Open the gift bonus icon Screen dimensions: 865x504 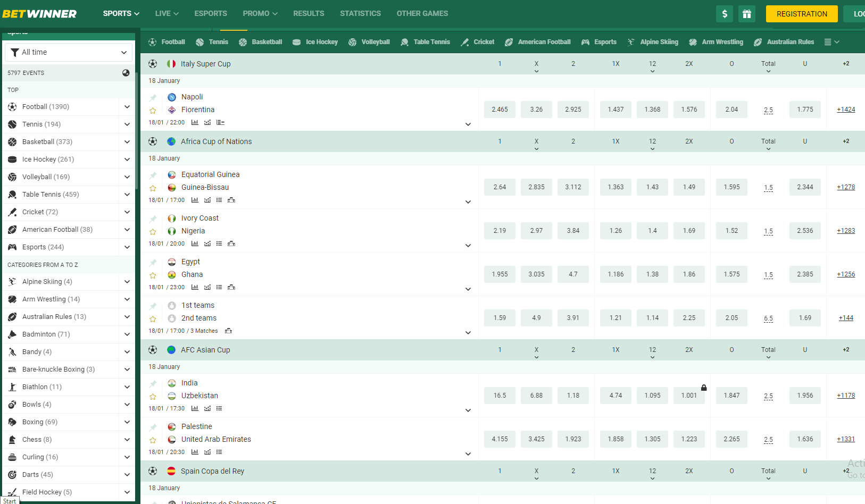(747, 14)
